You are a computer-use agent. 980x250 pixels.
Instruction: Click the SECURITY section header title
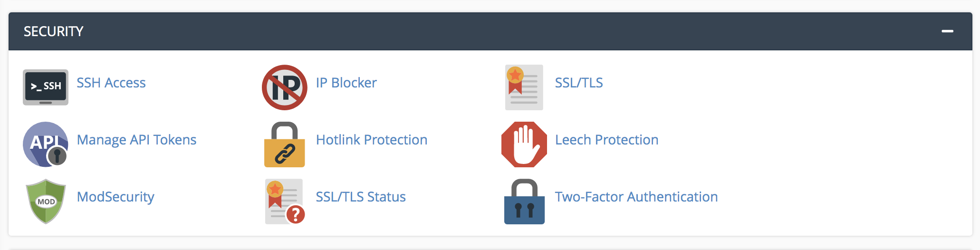coord(54,31)
